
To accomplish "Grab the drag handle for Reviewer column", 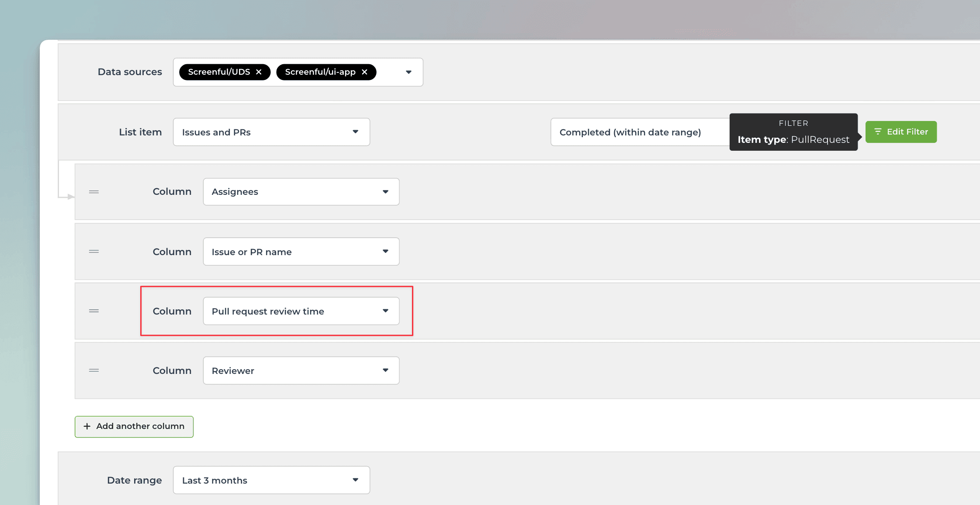I will 94,370.
